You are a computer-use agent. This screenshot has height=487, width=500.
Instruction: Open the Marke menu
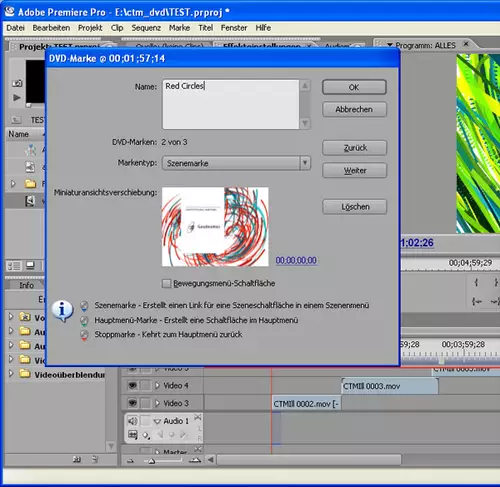click(x=179, y=28)
